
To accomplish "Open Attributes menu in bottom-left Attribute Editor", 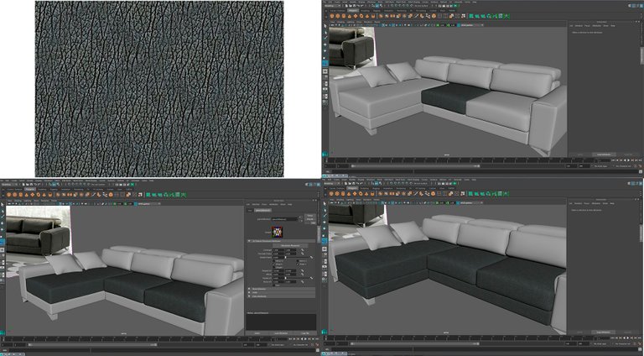I will [273, 204].
